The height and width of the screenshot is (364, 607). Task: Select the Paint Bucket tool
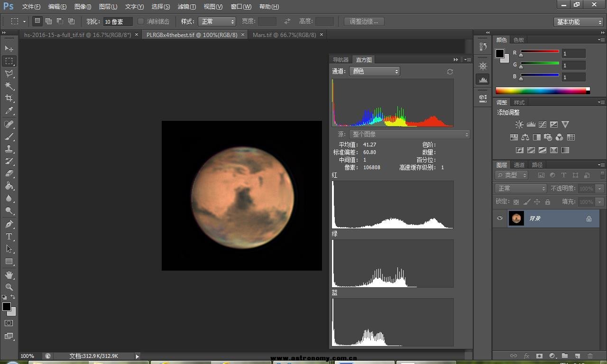pos(9,186)
